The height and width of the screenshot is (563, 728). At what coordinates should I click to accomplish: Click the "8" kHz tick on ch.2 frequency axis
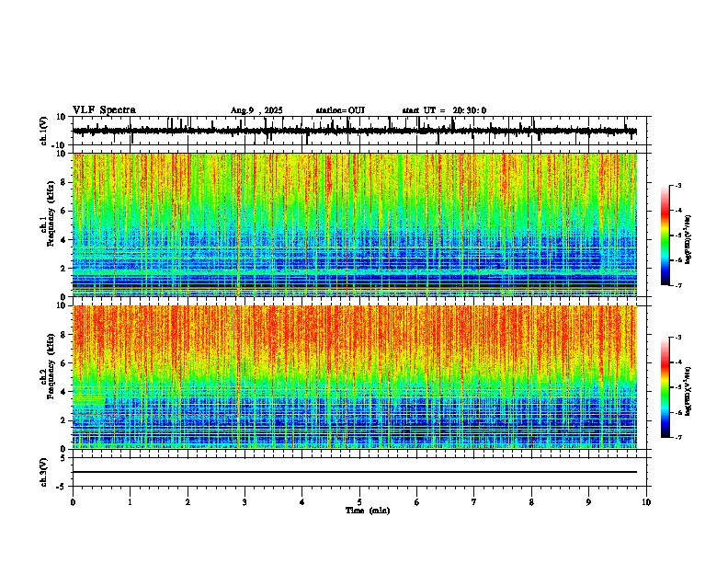tap(64, 334)
